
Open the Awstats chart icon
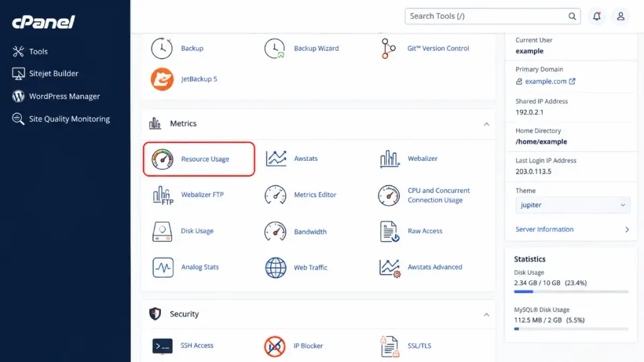(275, 158)
